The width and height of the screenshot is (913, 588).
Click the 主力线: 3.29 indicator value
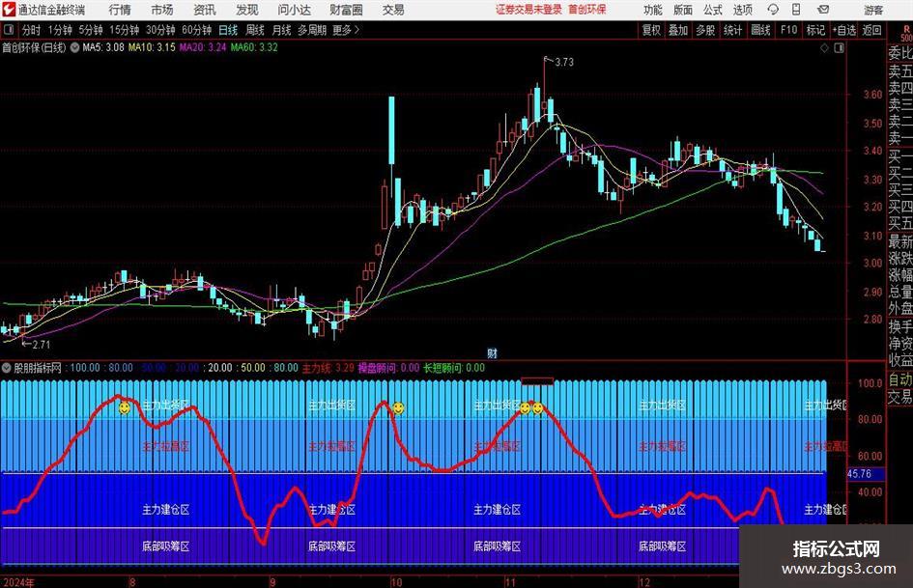coord(328,368)
